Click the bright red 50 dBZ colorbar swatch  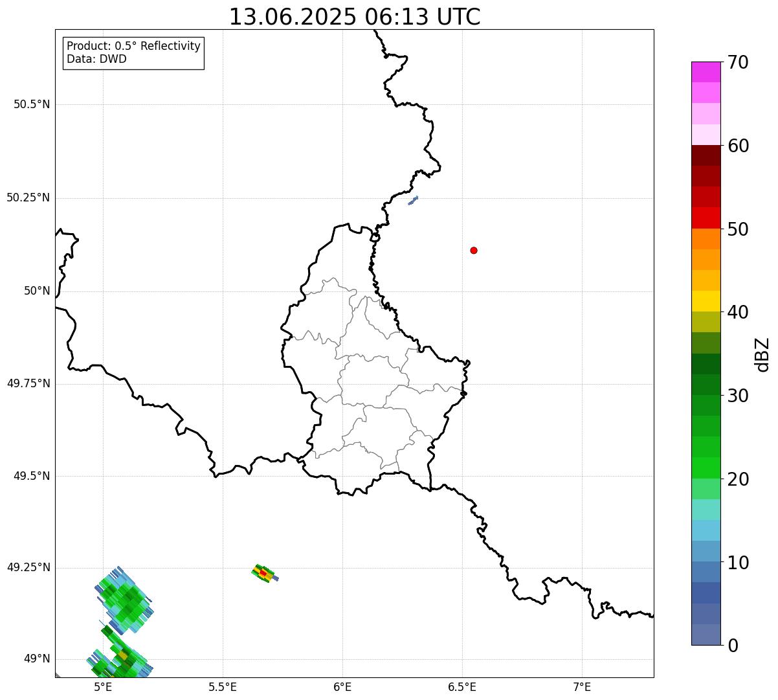(706, 218)
